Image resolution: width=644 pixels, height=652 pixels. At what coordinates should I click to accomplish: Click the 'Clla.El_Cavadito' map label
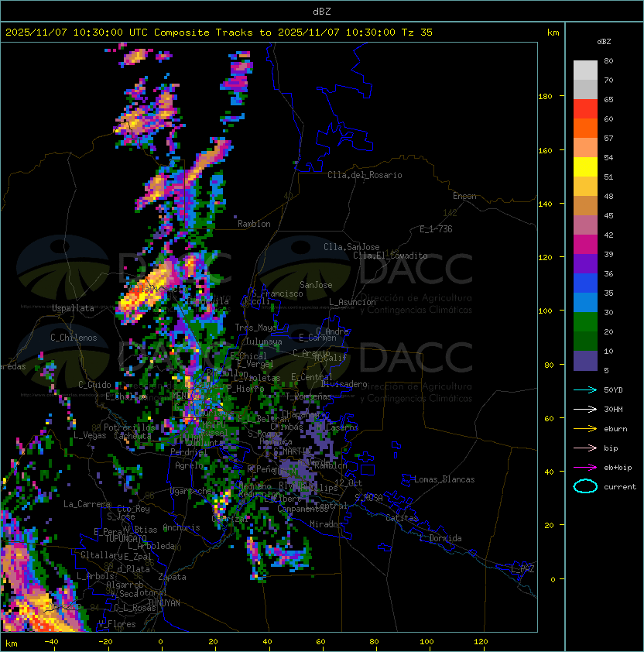tap(390, 256)
